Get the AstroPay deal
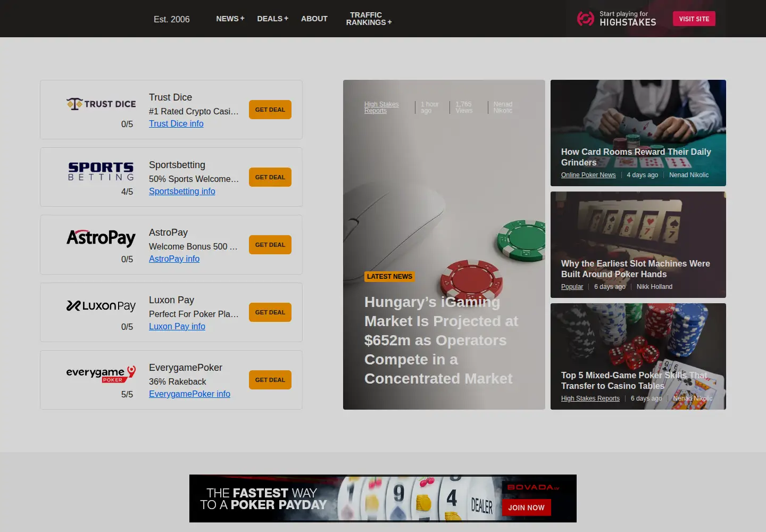766x532 pixels. [x=270, y=245]
